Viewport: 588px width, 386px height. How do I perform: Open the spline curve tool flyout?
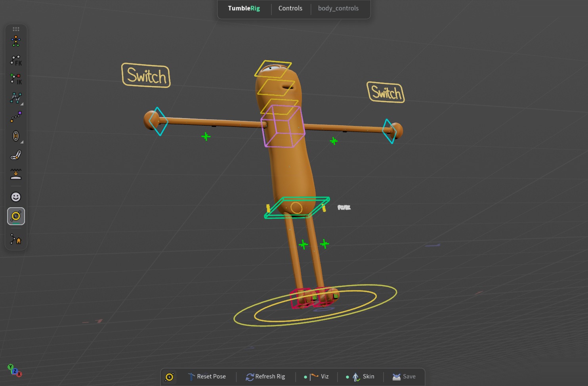16,98
